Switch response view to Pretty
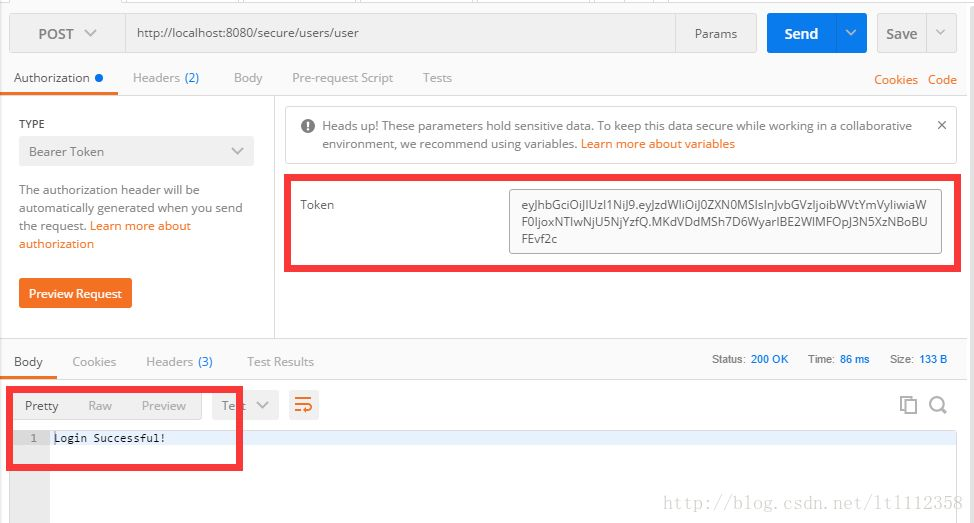974x523 pixels. [42, 406]
